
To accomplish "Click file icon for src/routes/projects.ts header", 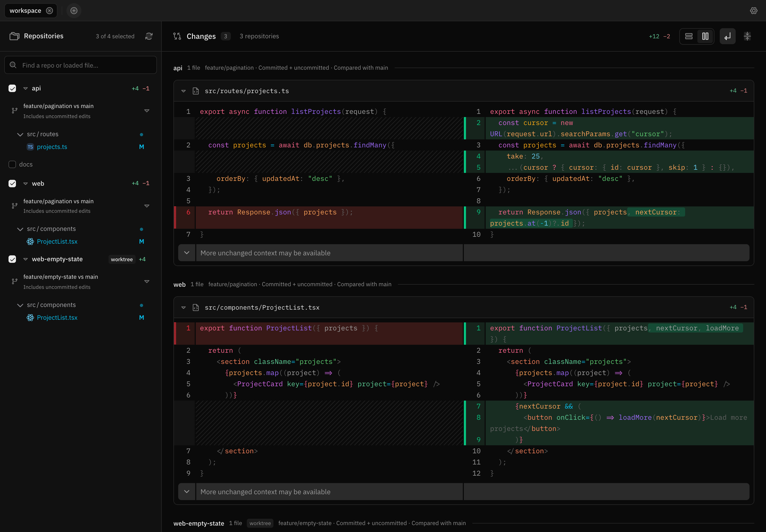I will (196, 91).
